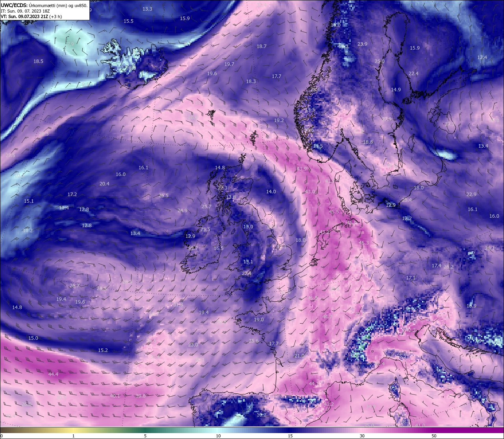The width and height of the screenshot is (504, 439).
Task: Pick the "23.9" value over northern Scandinavia
Action: [362, 44]
